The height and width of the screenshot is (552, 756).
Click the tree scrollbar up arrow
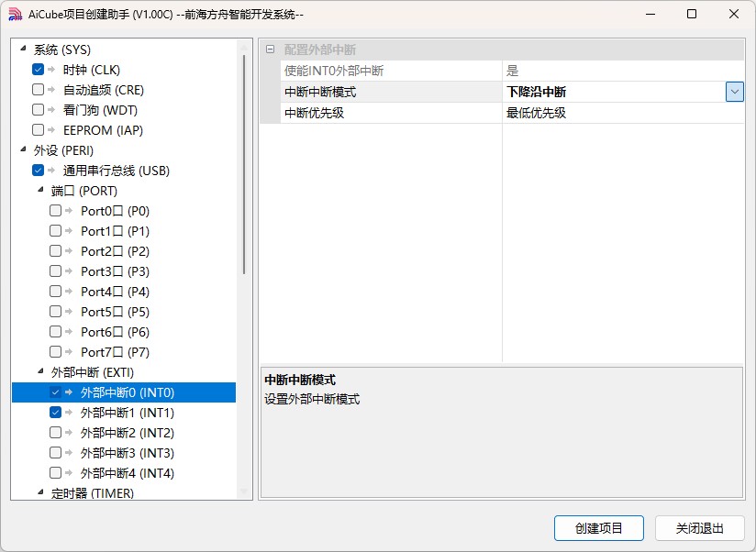[x=244, y=47]
